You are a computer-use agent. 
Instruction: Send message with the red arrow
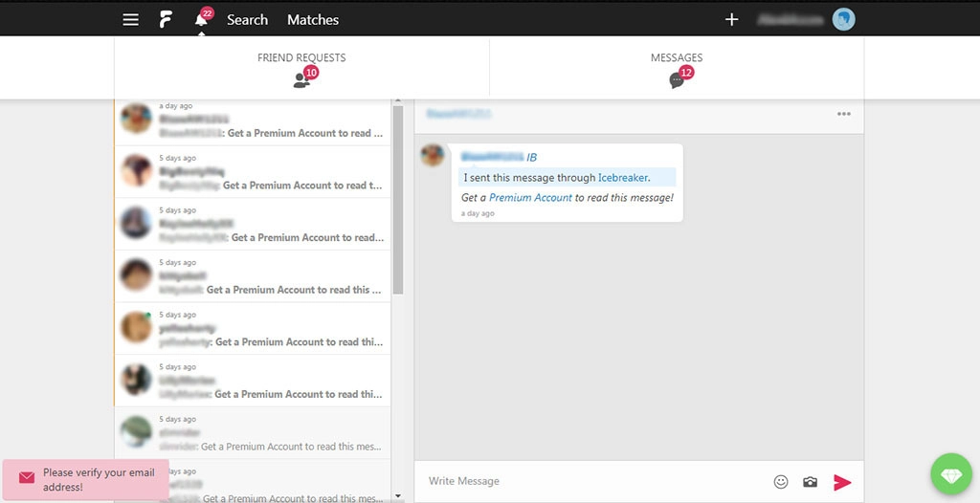tap(842, 482)
